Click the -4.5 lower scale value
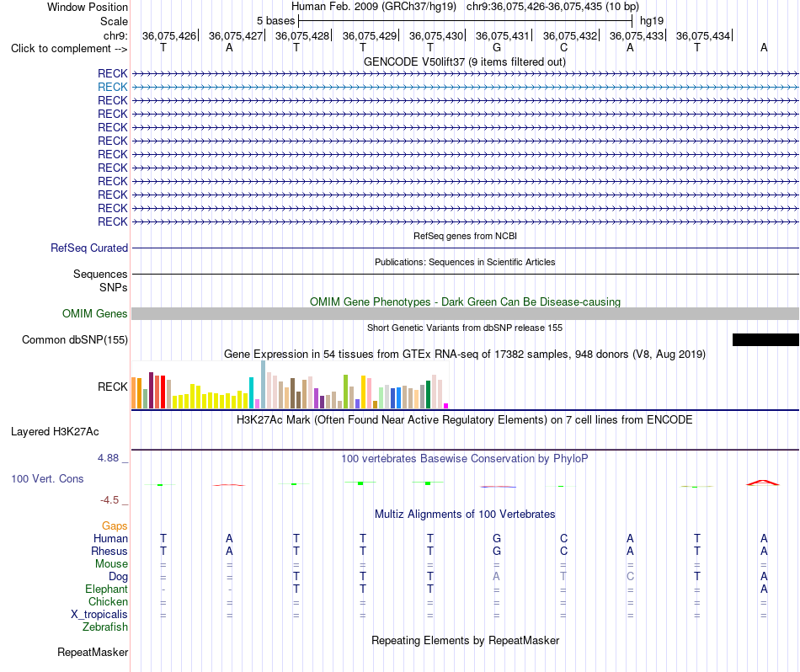 [109, 500]
